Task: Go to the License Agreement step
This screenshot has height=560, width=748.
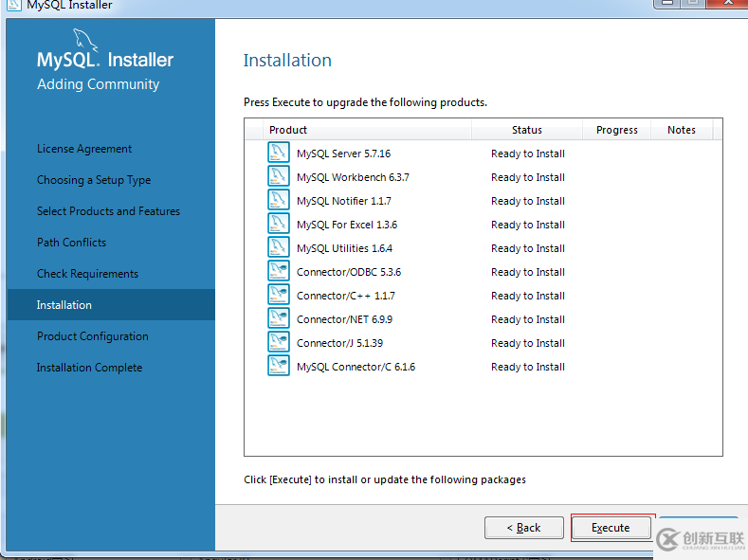Action: (x=84, y=149)
